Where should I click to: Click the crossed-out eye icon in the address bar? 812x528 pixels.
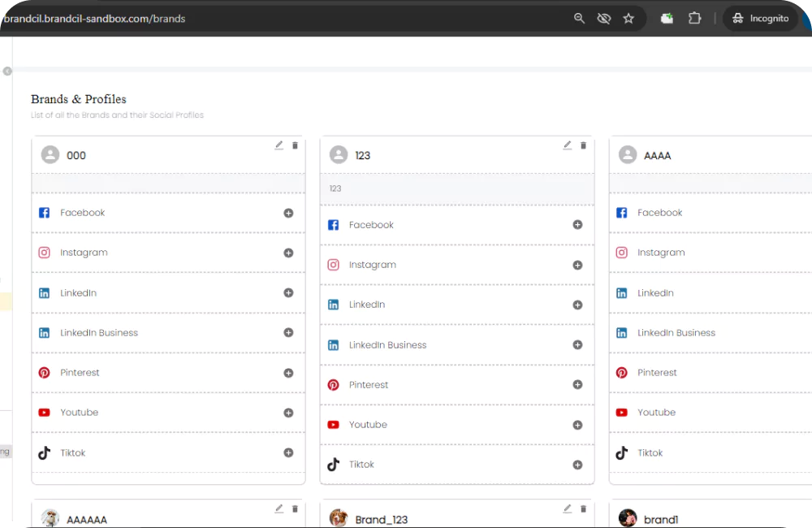[x=604, y=19]
